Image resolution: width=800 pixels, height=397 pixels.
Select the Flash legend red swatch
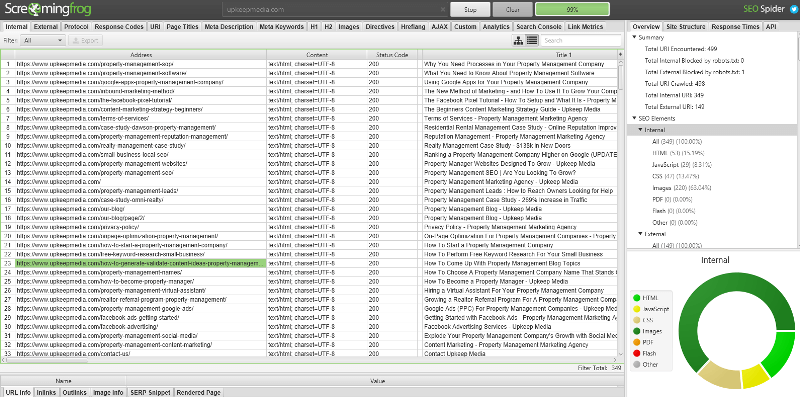[x=636, y=353]
